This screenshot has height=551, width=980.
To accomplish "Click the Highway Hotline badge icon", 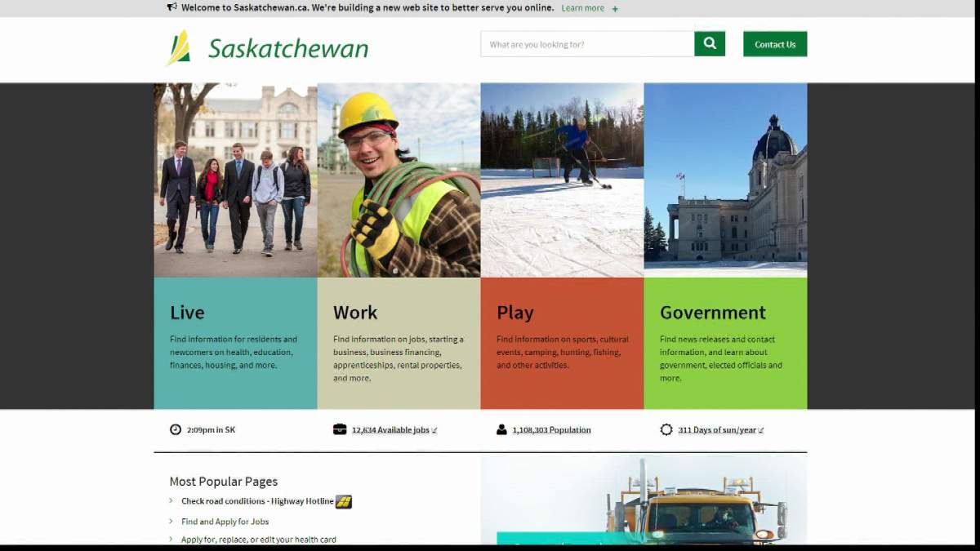I will [x=346, y=501].
